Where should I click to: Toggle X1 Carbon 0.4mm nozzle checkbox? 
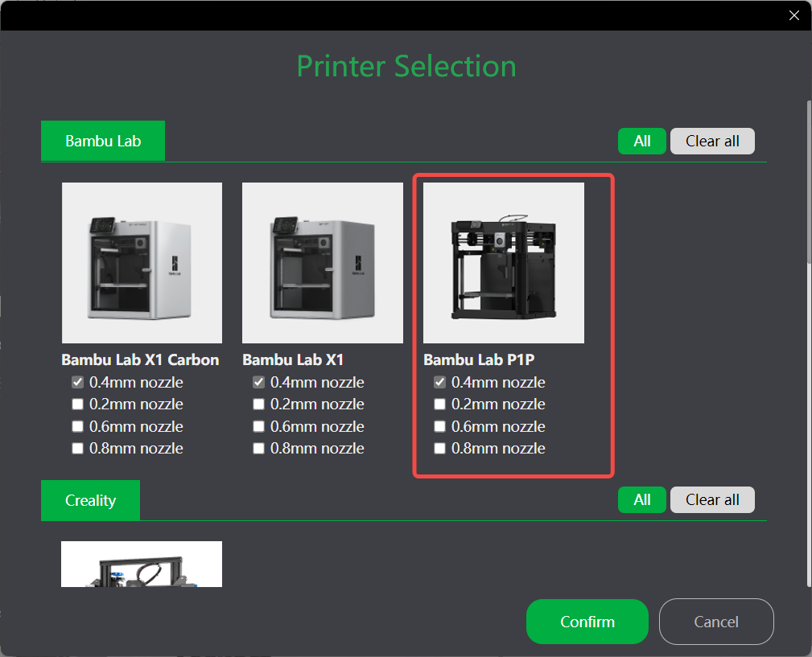click(x=78, y=382)
